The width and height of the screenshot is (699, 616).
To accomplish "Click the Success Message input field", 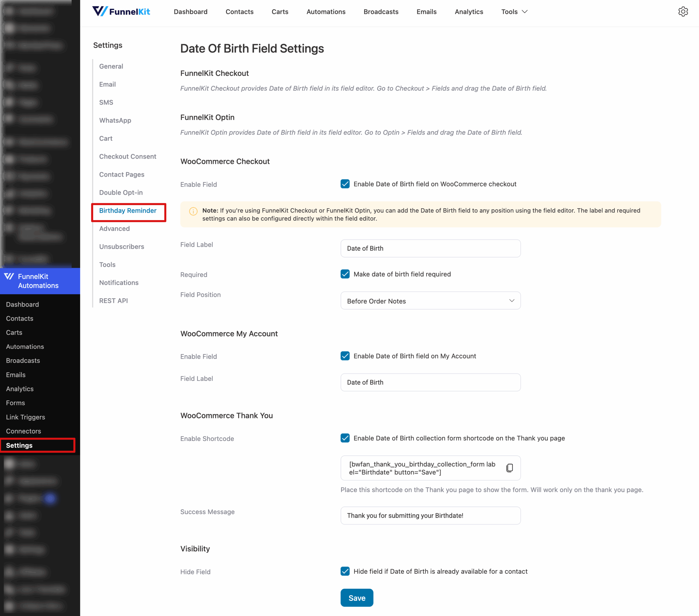I will 430,516.
